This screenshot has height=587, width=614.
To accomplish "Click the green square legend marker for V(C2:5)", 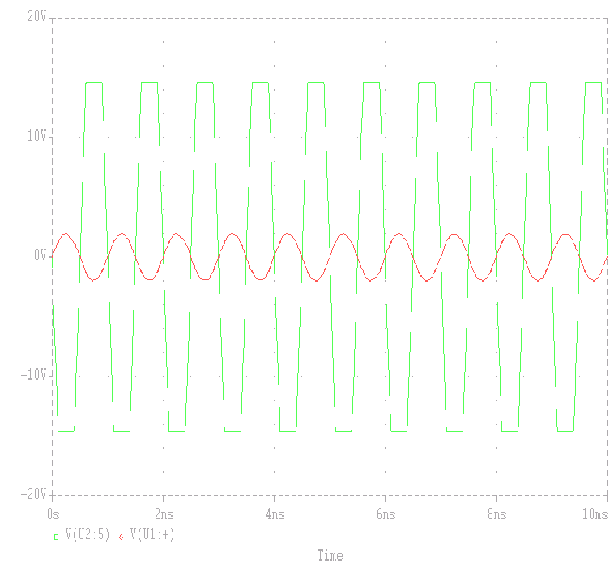I will pyautogui.click(x=56, y=536).
